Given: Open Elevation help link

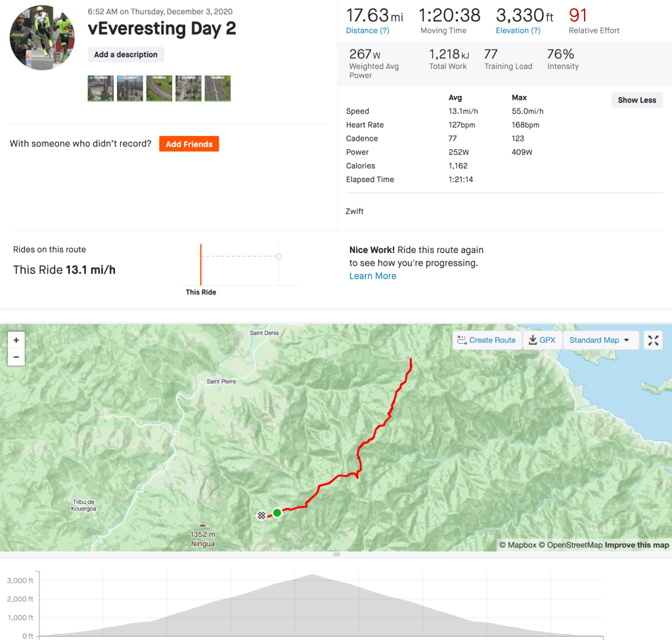Looking at the screenshot, I should pyautogui.click(x=518, y=30).
